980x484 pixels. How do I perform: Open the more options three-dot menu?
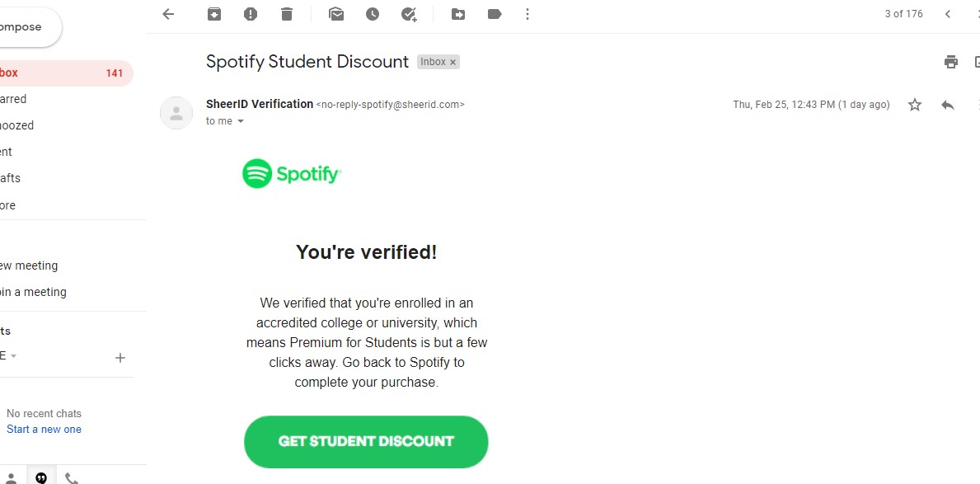[528, 14]
